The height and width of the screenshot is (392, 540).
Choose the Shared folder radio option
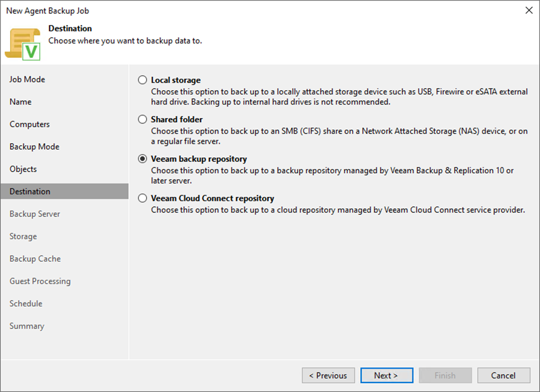[x=142, y=119]
